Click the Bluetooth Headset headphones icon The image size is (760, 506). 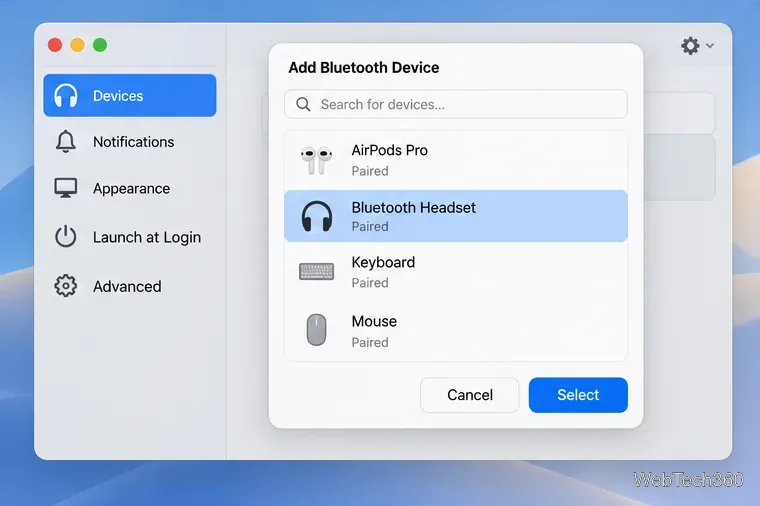pyautogui.click(x=317, y=216)
